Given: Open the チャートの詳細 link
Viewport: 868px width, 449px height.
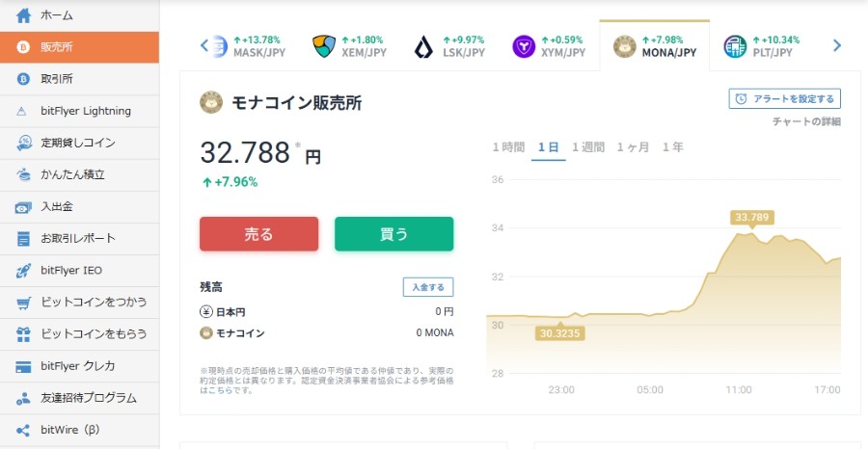Looking at the screenshot, I should point(806,121).
